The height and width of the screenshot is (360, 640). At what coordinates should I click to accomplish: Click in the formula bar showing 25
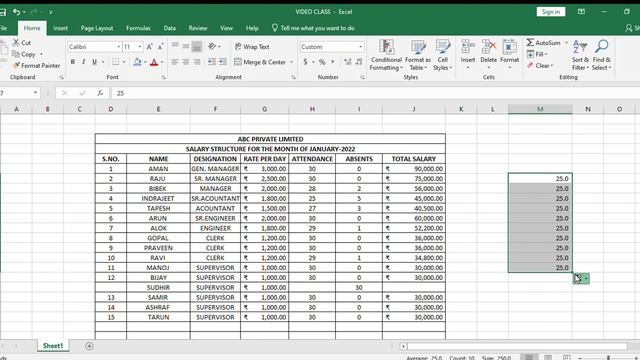376,93
